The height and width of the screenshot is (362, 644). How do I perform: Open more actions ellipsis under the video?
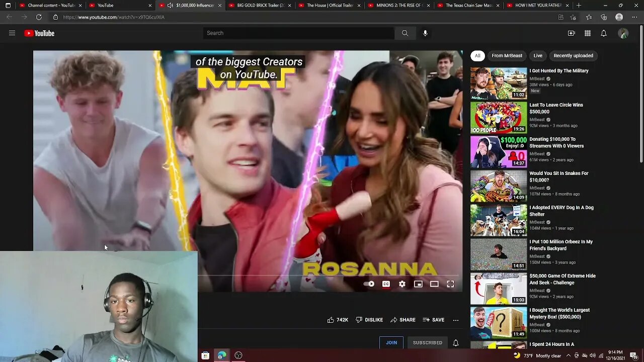456,320
